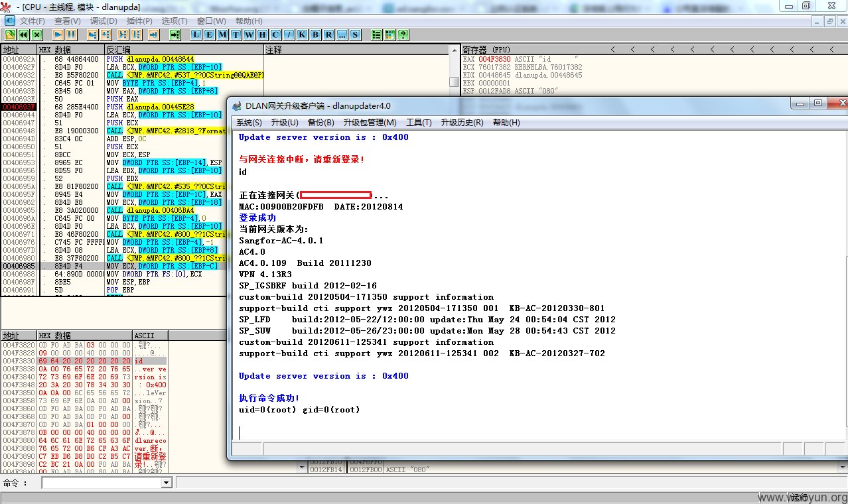Show Windows list with the W icon
This screenshot has width=848, height=504.
249,34
